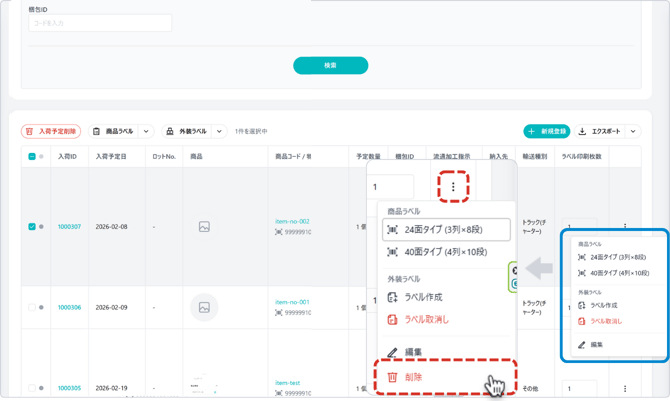The height and width of the screenshot is (401, 670).
Task: Expand the 外装ラベル dropdown arrow in toolbar
Action: [219, 131]
